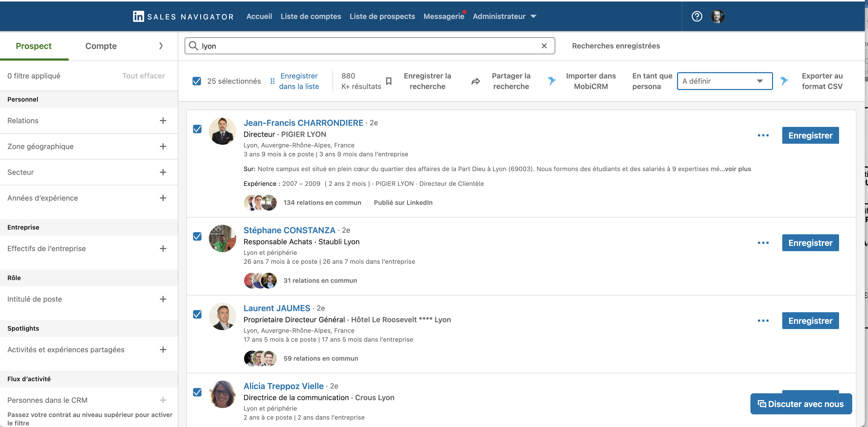Switch to the Compte tab
The width and height of the screenshot is (868, 427).
tap(101, 46)
